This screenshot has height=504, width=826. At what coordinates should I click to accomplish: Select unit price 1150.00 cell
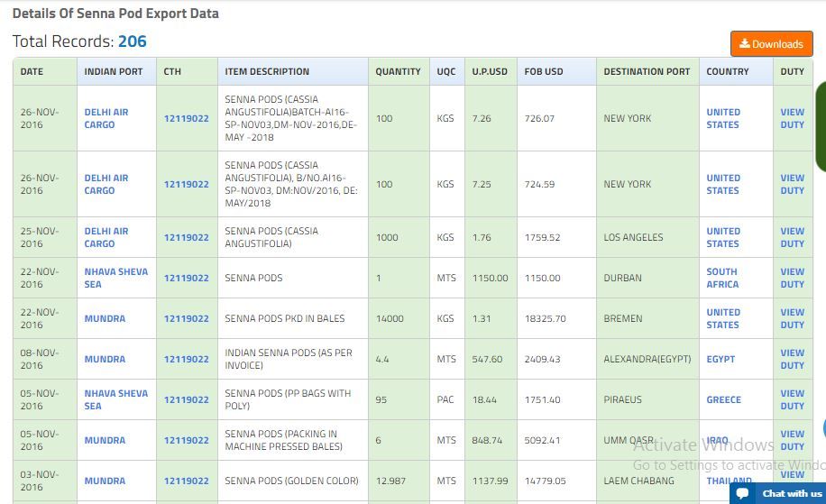(490, 278)
